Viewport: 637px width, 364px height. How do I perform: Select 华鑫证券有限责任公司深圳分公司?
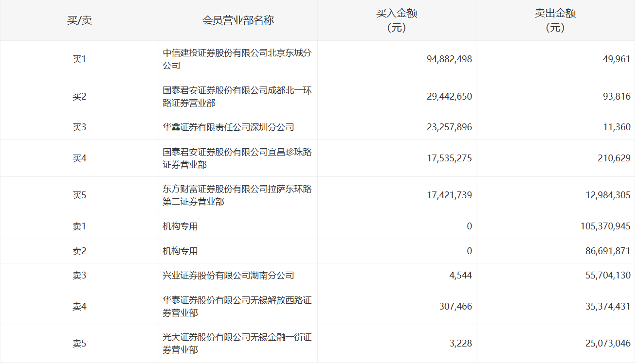[228, 127]
